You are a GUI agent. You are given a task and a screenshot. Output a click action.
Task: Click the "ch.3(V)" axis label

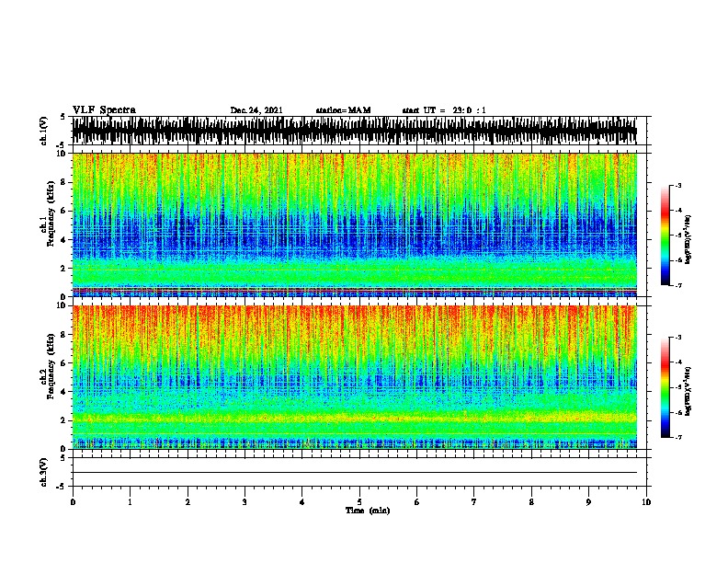(43, 472)
